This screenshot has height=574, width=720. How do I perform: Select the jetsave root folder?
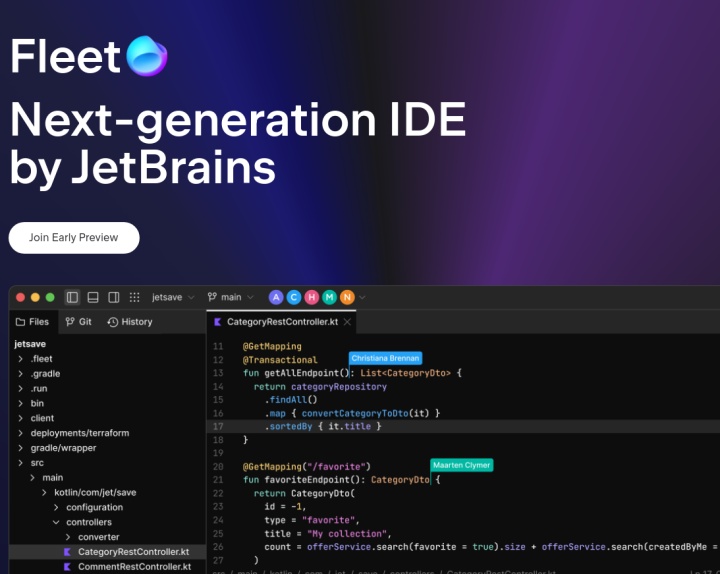pyautogui.click(x=30, y=344)
